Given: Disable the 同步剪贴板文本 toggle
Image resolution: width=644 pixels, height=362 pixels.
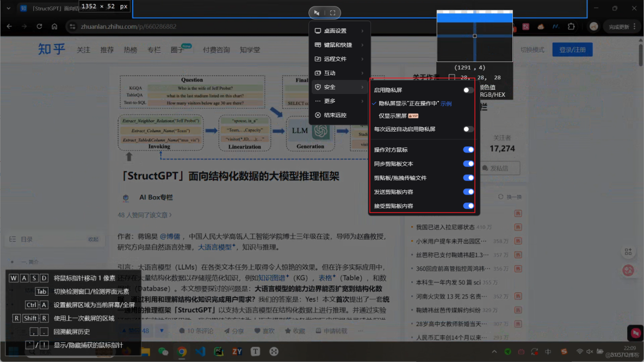Looking at the screenshot, I should tap(468, 163).
